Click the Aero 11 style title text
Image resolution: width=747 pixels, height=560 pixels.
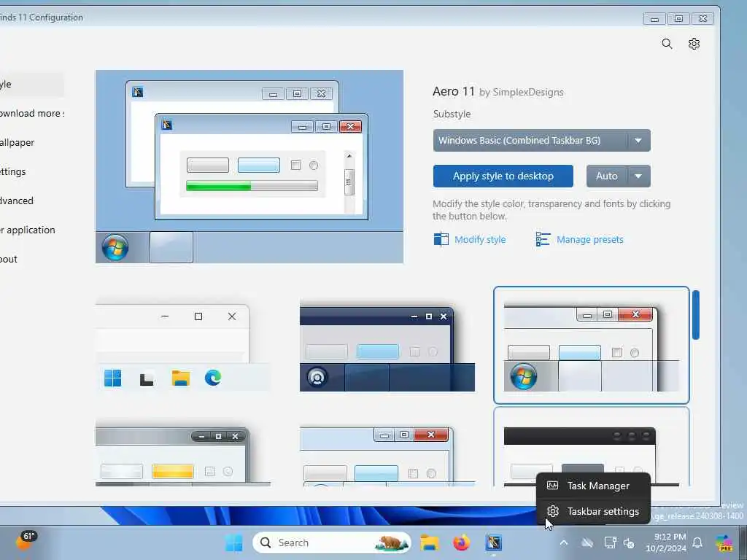(x=454, y=91)
